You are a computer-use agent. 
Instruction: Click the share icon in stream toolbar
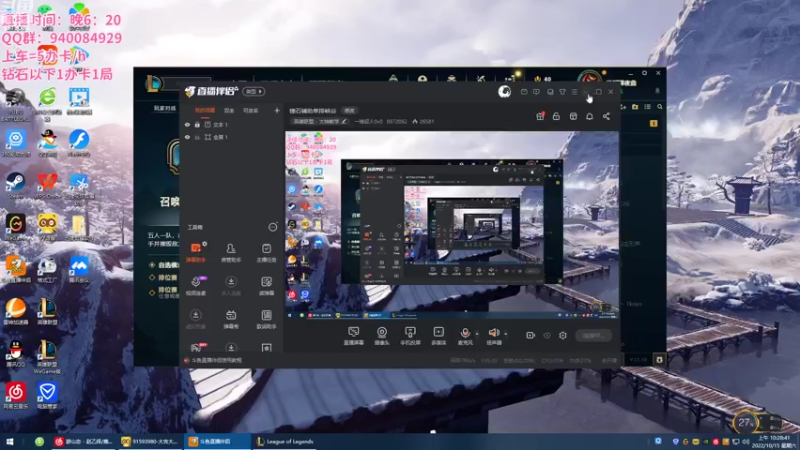(606, 116)
